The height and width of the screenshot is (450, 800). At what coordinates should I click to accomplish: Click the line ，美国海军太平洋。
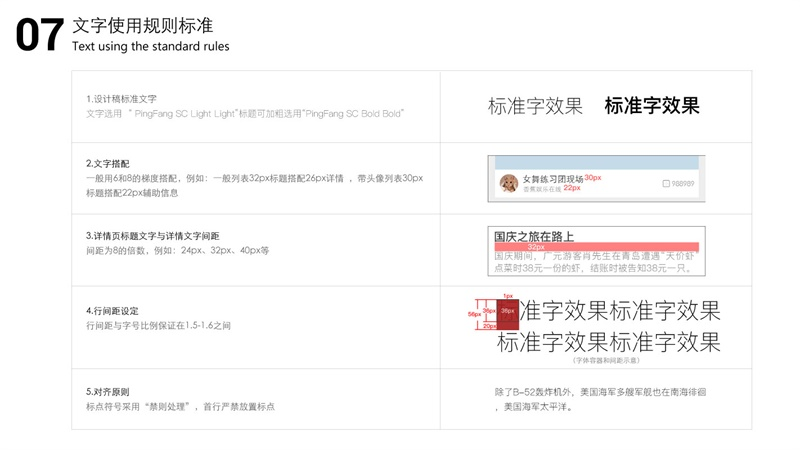(534, 407)
